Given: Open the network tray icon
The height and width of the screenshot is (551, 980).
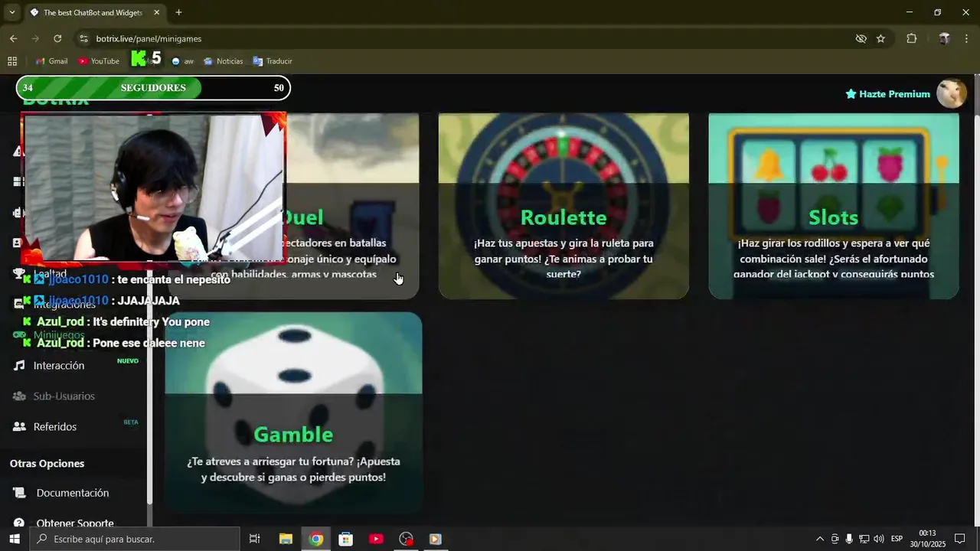Looking at the screenshot, I should click(x=864, y=539).
